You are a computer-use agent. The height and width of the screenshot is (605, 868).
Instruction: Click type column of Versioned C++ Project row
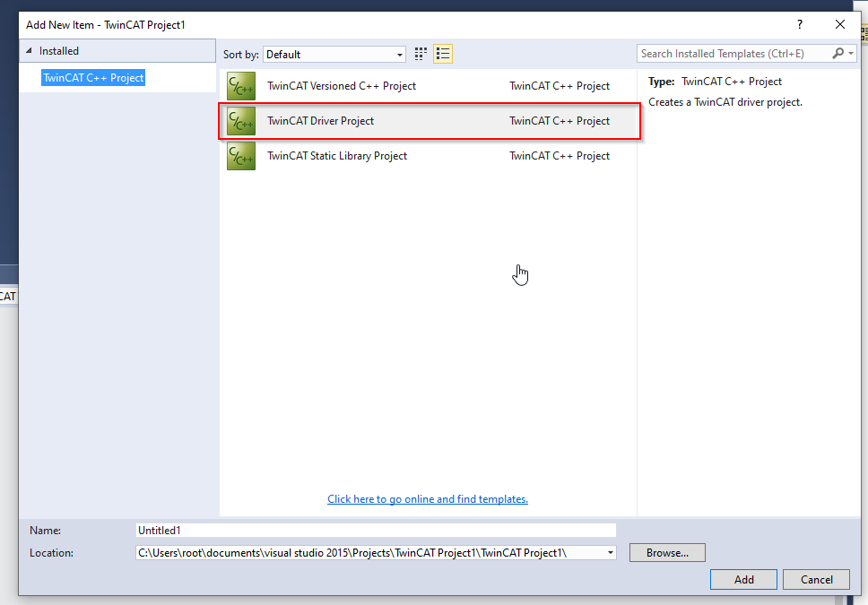[x=560, y=86]
